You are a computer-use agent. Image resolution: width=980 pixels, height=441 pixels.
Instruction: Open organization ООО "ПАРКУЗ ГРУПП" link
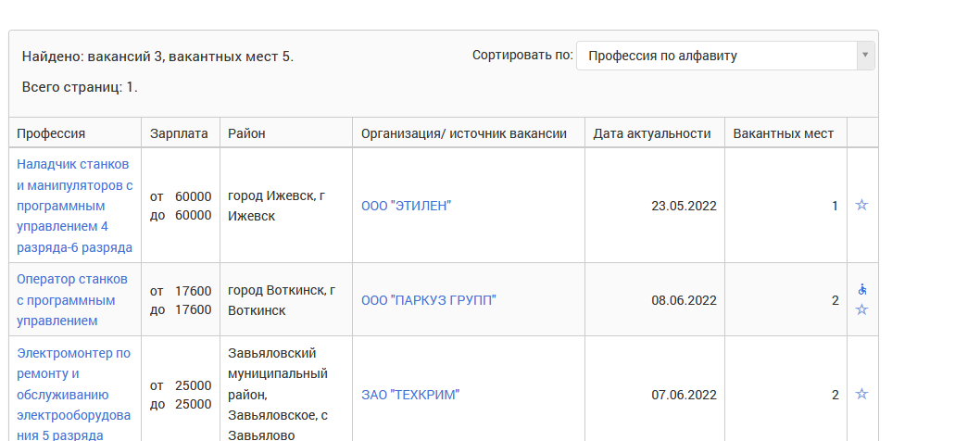pyautogui.click(x=429, y=300)
